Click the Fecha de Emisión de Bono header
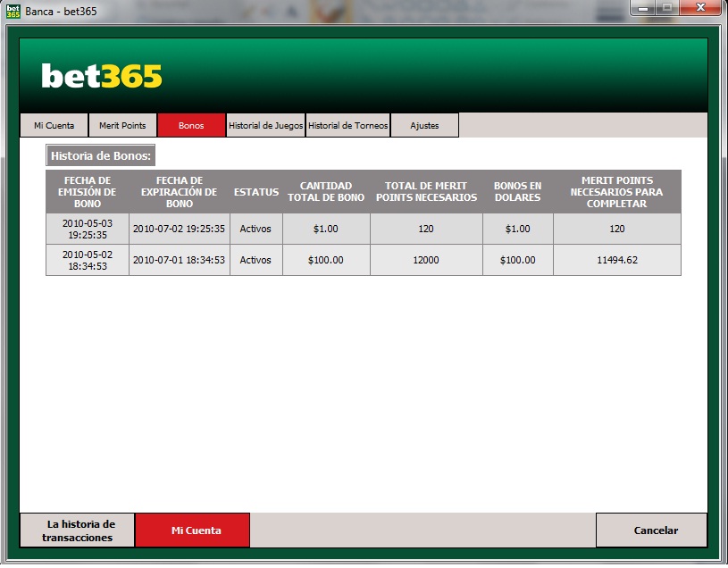 pyautogui.click(x=88, y=192)
